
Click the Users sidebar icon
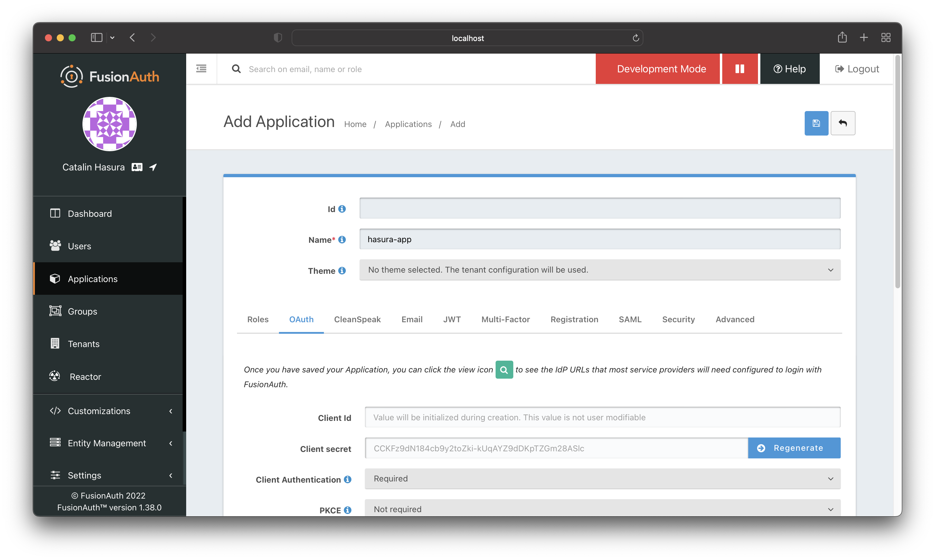(x=55, y=246)
